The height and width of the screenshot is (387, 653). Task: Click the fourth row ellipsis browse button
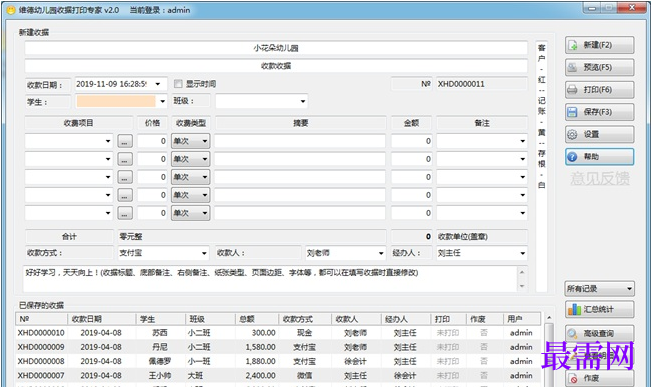pyautogui.click(x=125, y=195)
